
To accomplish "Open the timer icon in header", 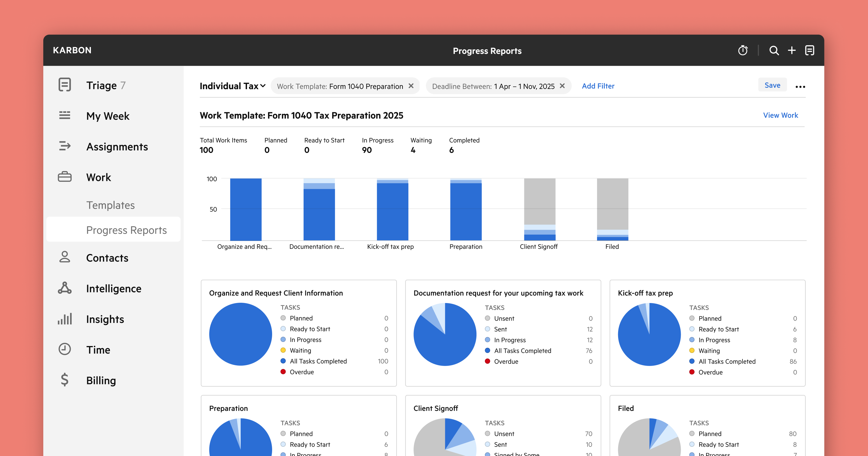I will click(743, 51).
